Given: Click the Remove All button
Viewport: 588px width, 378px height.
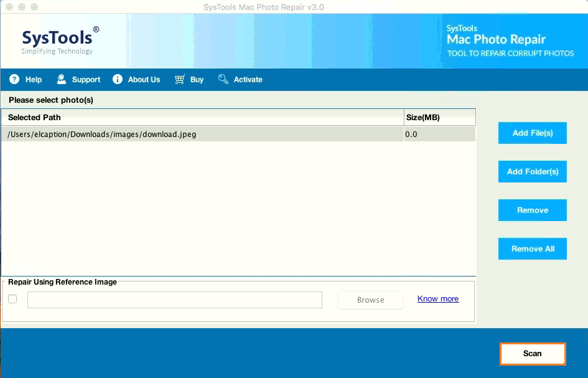Looking at the screenshot, I should point(533,249).
